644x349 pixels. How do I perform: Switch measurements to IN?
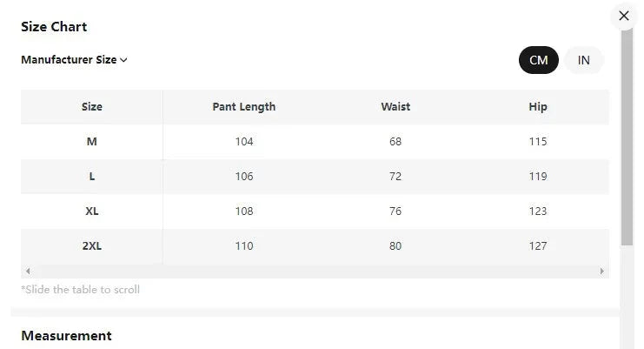point(584,60)
